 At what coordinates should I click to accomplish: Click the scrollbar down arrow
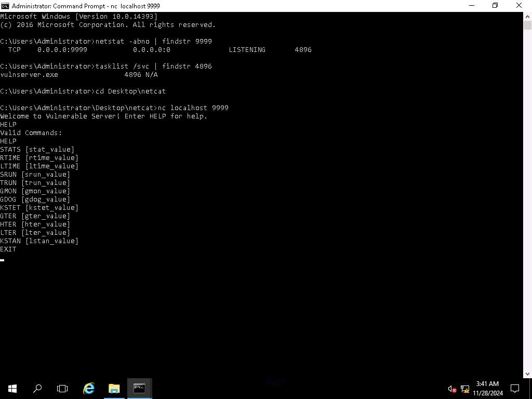[527, 374]
